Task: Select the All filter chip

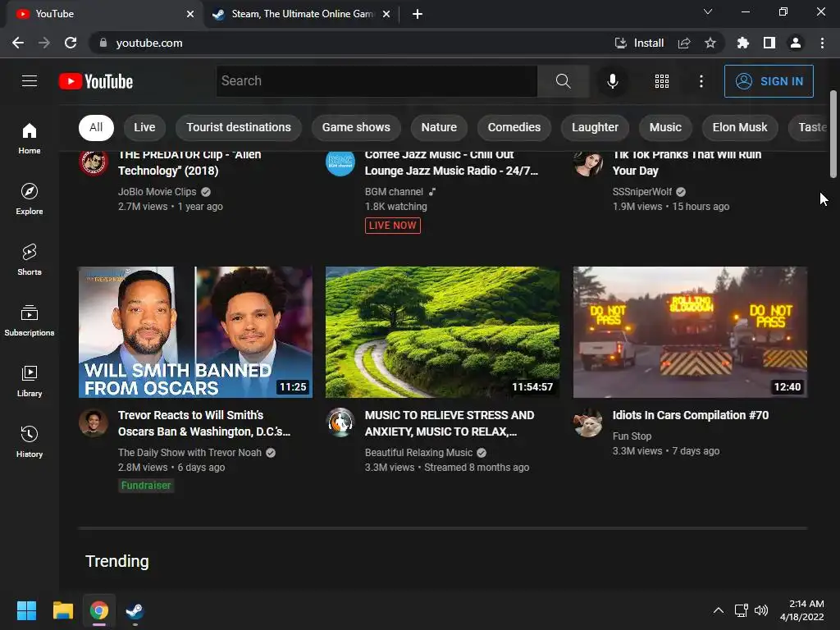Action: pos(96,127)
